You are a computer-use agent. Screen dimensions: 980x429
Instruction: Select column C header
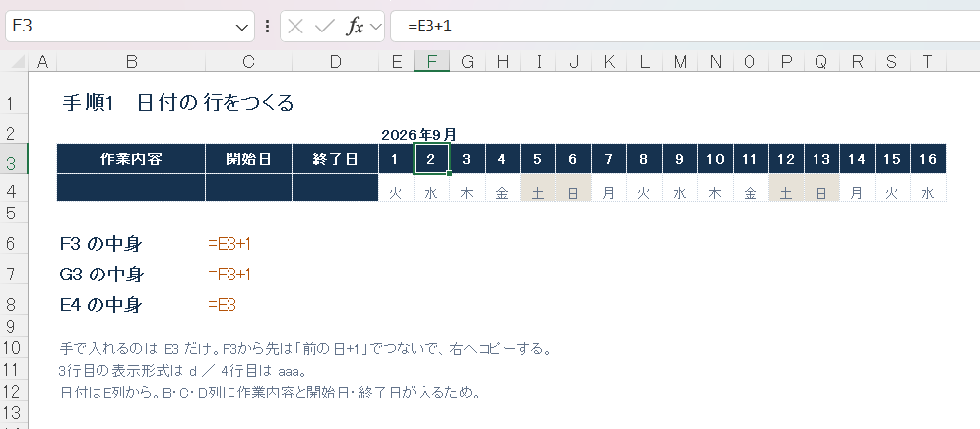click(x=249, y=62)
